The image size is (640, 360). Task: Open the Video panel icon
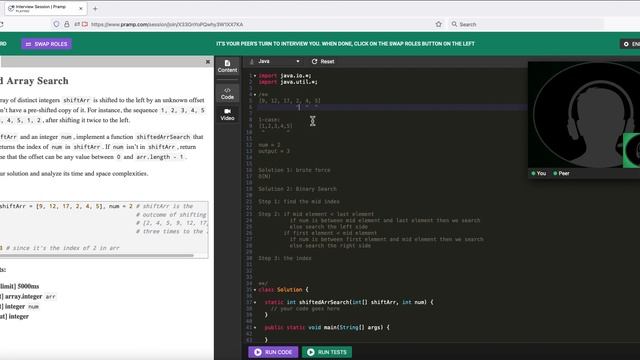[227, 114]
